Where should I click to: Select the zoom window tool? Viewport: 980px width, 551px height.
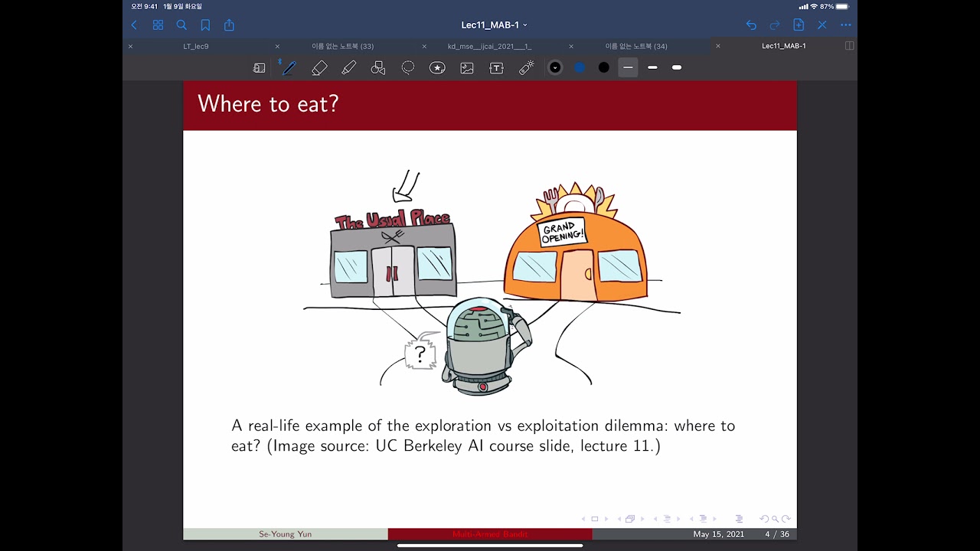[260, 68]
